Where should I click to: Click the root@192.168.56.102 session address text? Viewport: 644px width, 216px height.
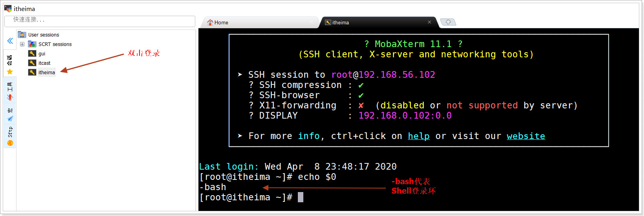click(x=383, y=75)
